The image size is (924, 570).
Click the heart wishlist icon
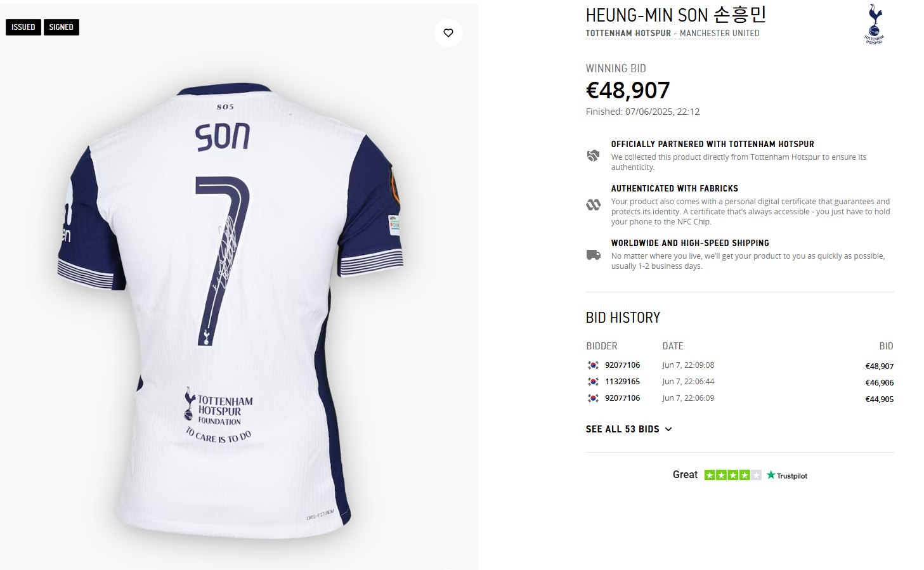point(448,33)
